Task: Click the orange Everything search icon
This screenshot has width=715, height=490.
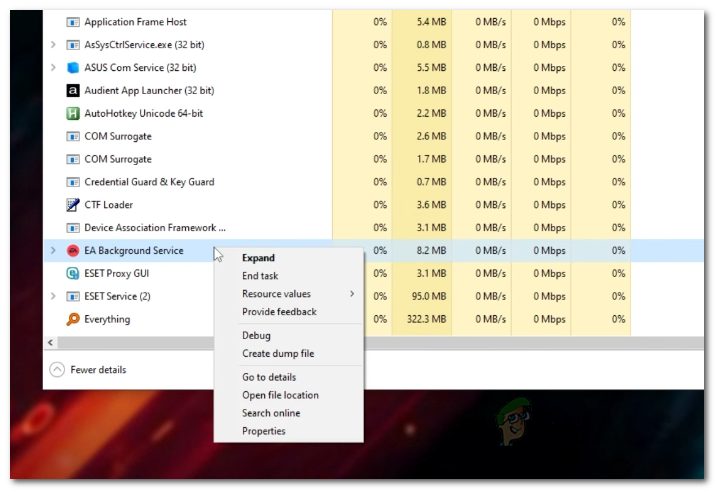Action: click(73, 319)
